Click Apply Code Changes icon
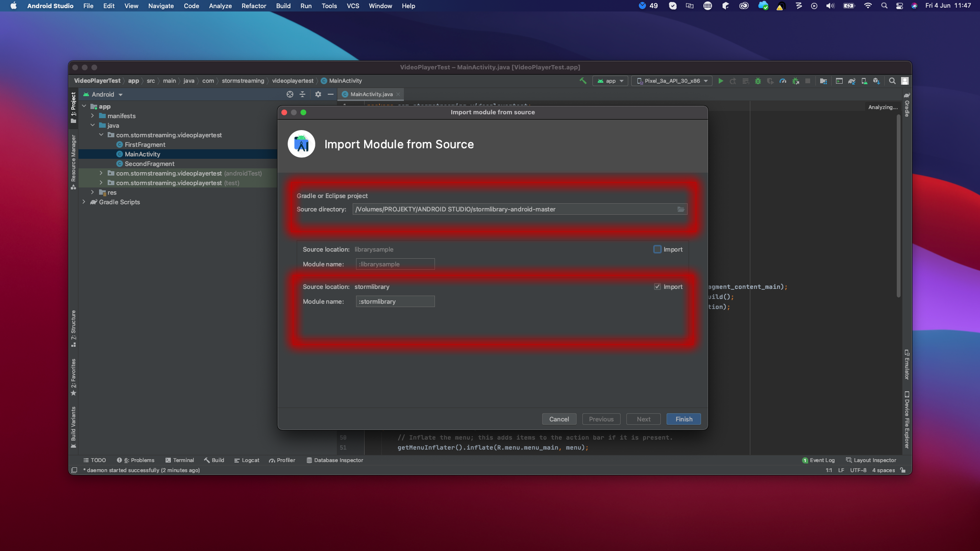 pos(746,81)
